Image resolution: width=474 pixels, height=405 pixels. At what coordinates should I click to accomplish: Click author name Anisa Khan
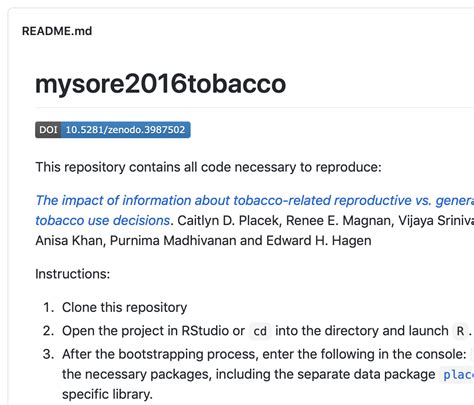tap(69, 241)
